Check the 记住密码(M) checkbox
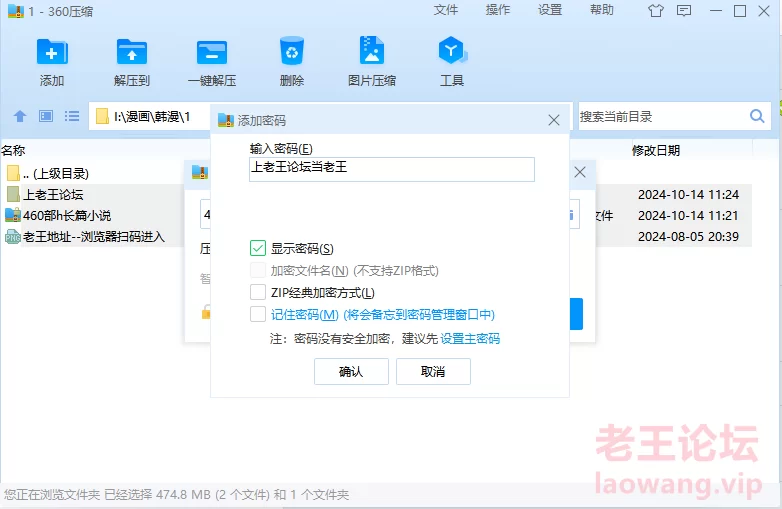Image resolution: width=782 pixels, height=509 pixels. [x=258, y=314]
